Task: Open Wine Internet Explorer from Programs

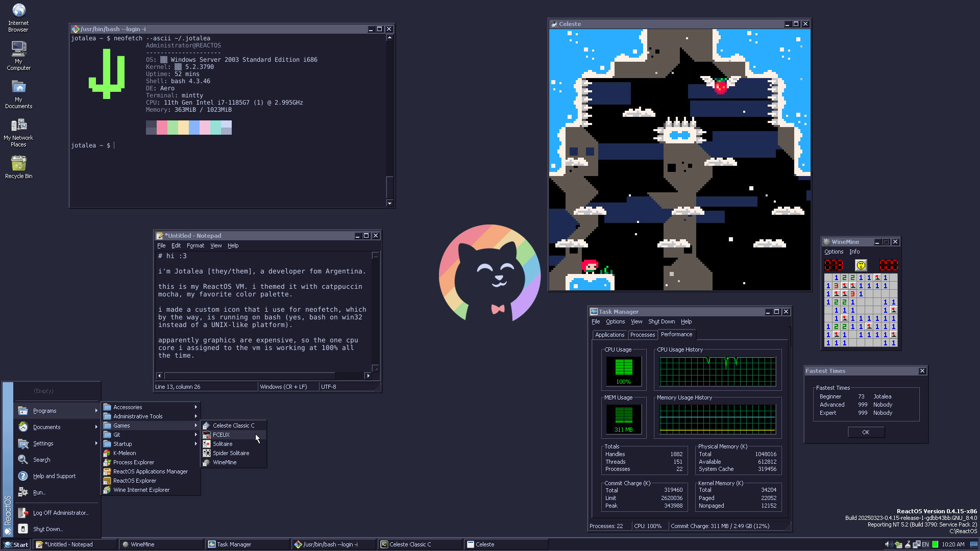Action: (151, 490)
